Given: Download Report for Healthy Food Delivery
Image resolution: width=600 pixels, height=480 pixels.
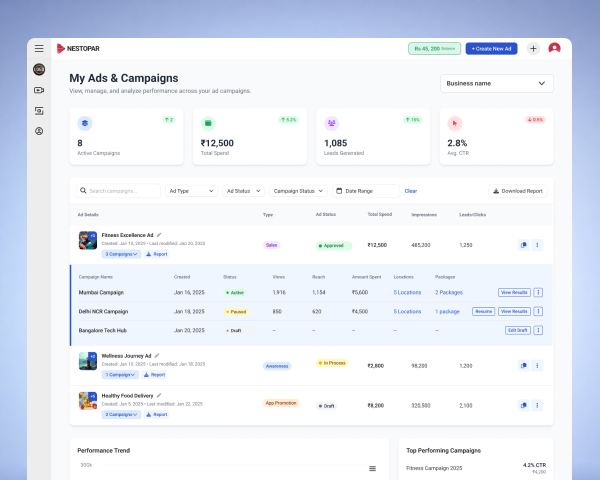Looking at the screenshot, I should 157,415.
